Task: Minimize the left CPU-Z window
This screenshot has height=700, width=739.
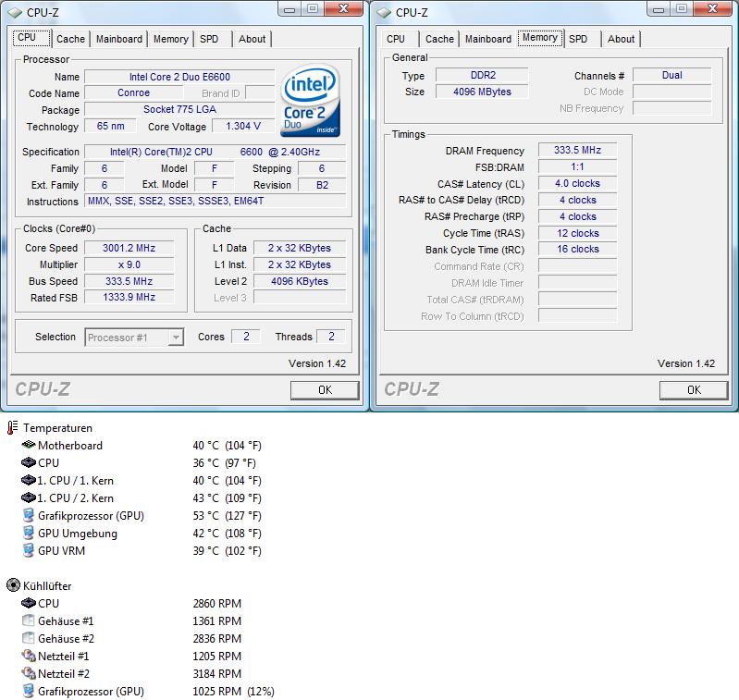Action: (289, 8)
